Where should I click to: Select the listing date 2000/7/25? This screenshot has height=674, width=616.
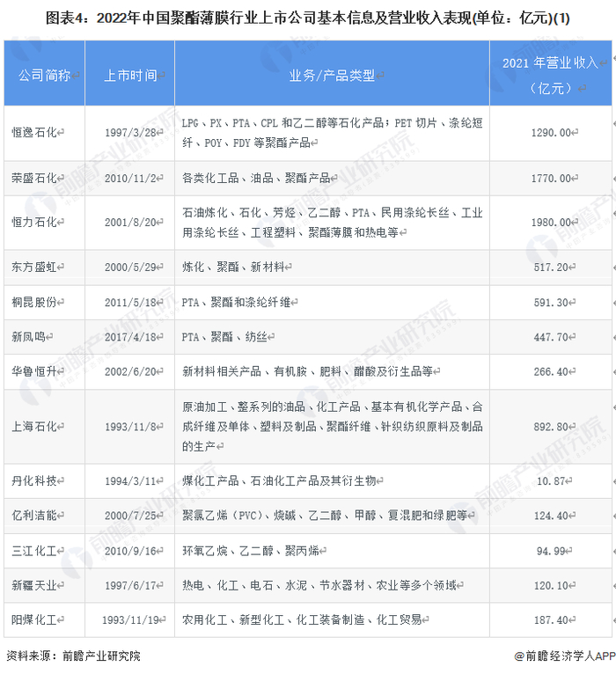click(130, 515)
